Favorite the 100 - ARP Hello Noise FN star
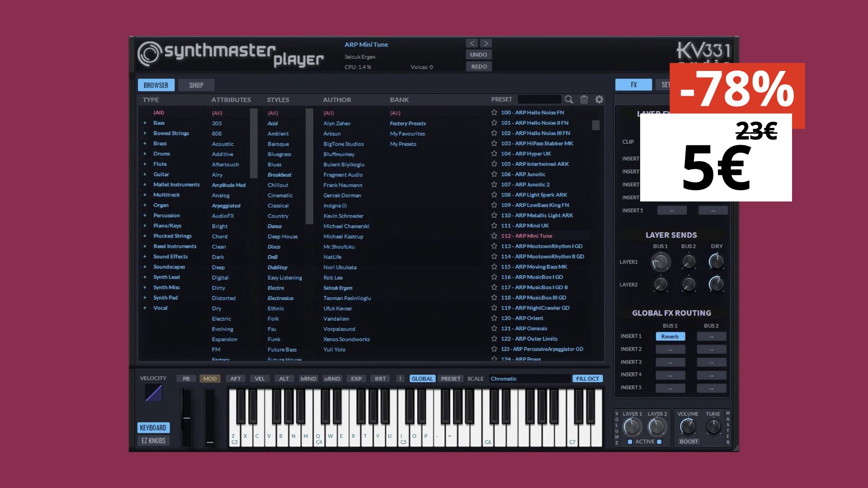The width and height of the screenshot is (868, 488). tap(494, 113)
